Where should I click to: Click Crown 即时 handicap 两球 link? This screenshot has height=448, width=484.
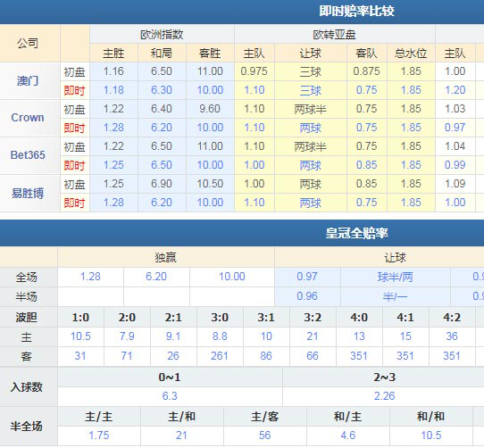(311, 128)
